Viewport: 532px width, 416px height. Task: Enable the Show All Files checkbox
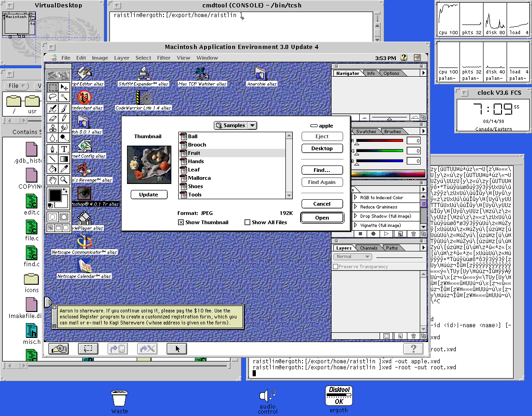tap(248, 222)
